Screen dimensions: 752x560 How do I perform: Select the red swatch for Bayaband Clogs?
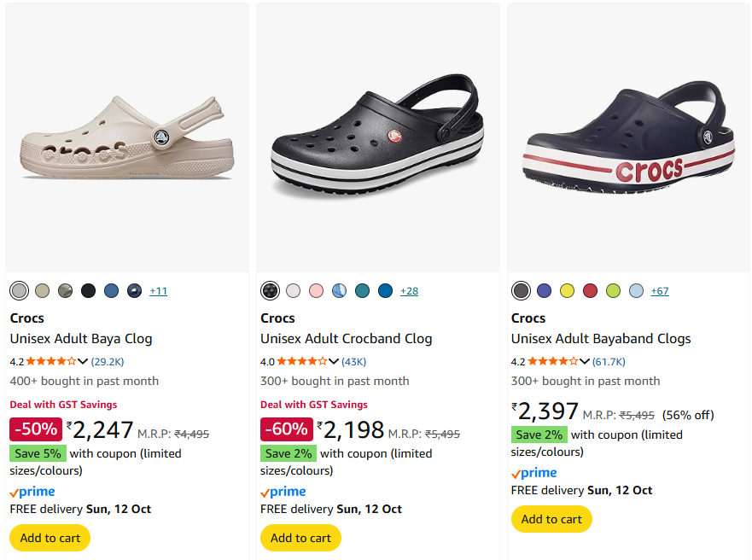pyautogui.click(x=590, y=291)
